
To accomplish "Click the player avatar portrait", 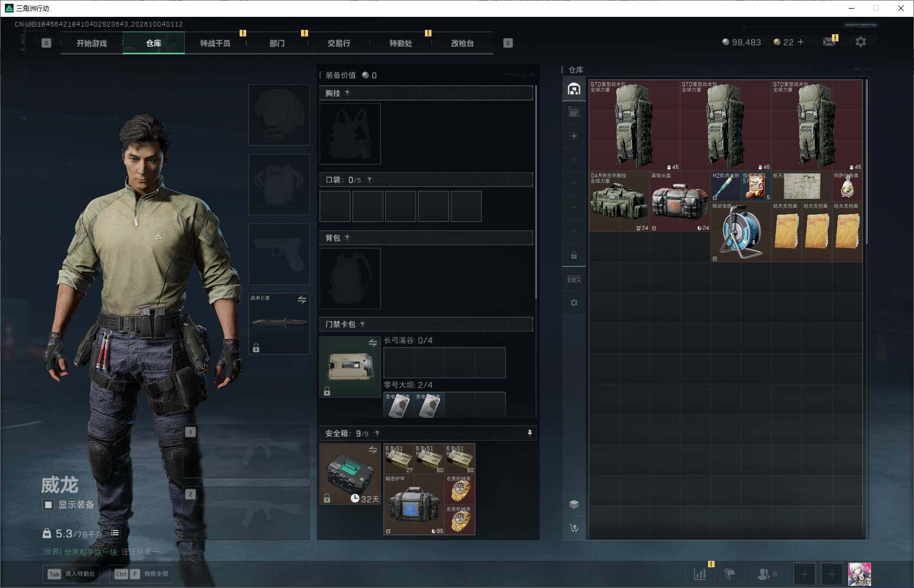I will point(860,574).
